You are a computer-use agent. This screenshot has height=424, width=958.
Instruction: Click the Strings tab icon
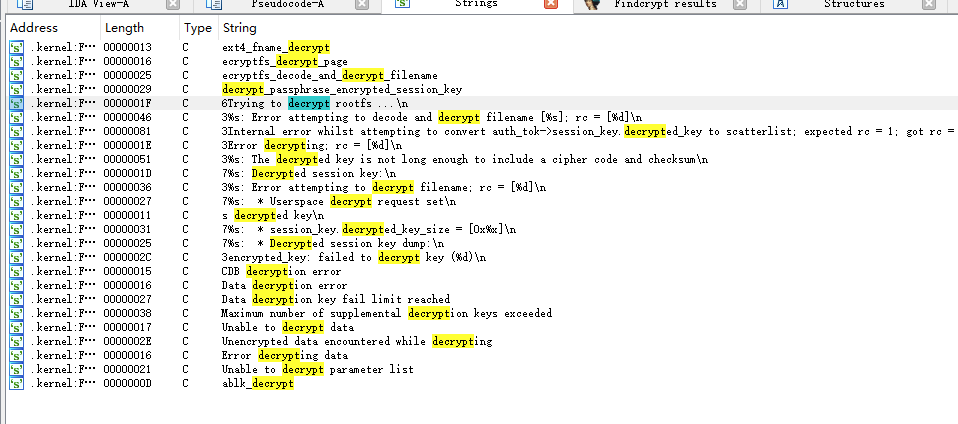pos(403,5)
